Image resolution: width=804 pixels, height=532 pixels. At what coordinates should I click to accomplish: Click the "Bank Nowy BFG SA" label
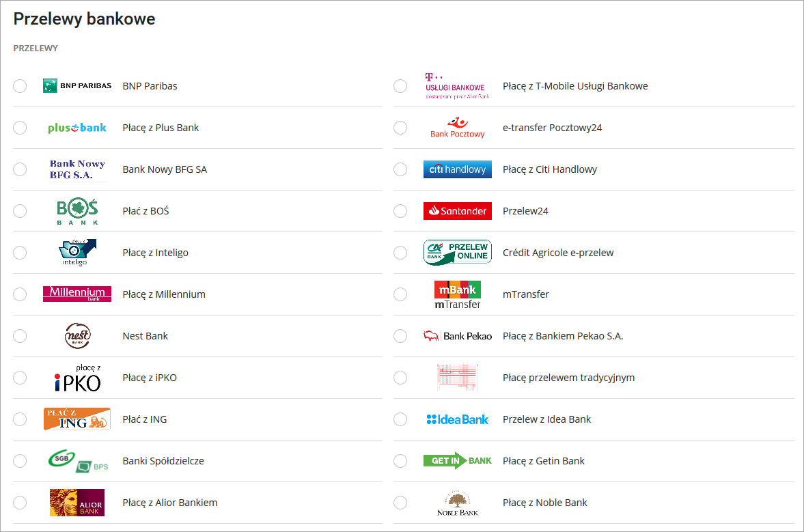[165, 169]
